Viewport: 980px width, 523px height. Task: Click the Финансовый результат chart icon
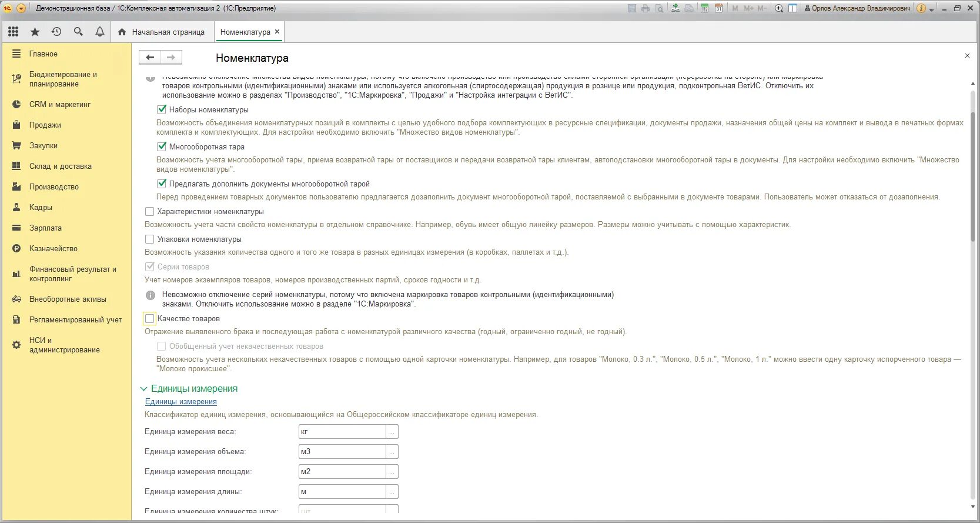16,274
